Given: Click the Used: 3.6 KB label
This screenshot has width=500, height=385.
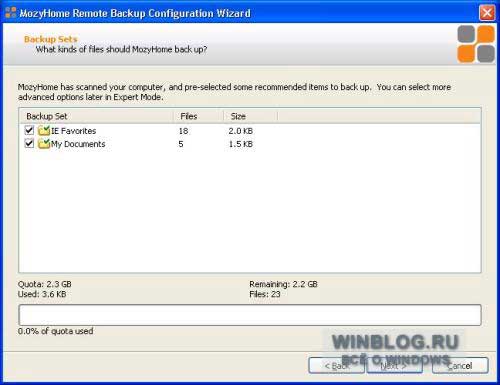Looking at the screenshot, I should (42, 294).
